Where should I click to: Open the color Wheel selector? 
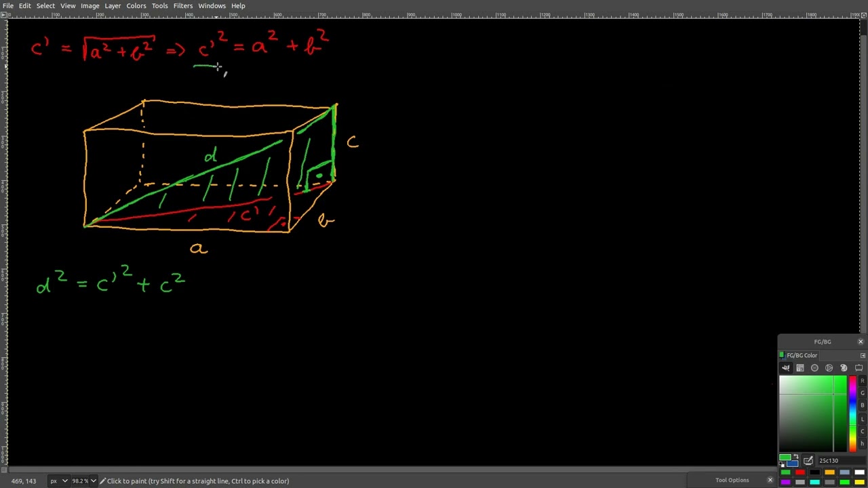(829, 367)
